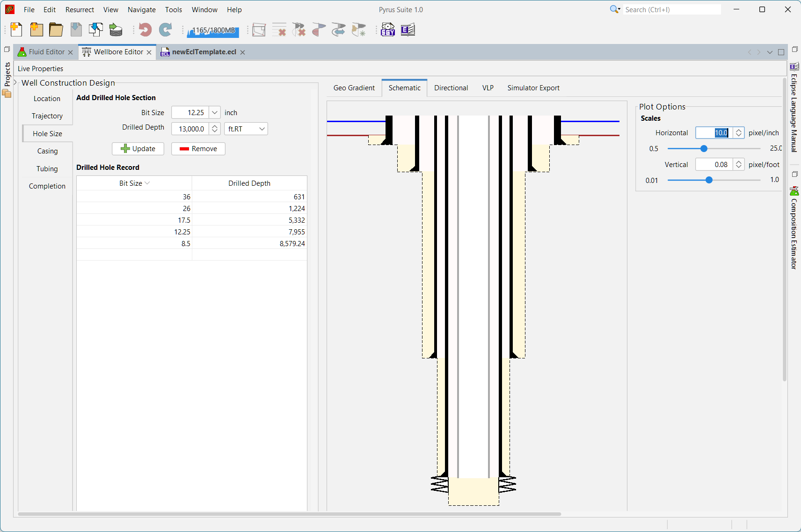Click the Drilled Depth spinner arrows
The width and height of the screenshot is (801, 532).
(x=215, y=129)
